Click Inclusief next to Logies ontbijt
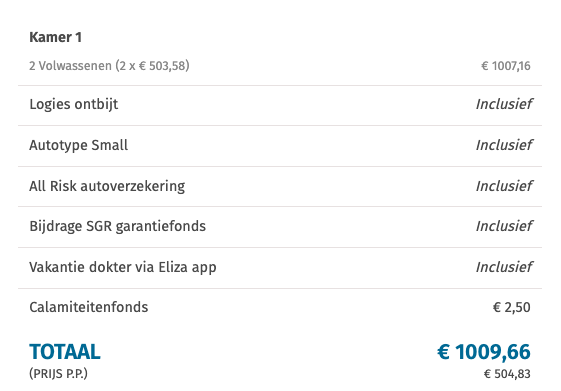561x391 pixels. tap(504, 104)
